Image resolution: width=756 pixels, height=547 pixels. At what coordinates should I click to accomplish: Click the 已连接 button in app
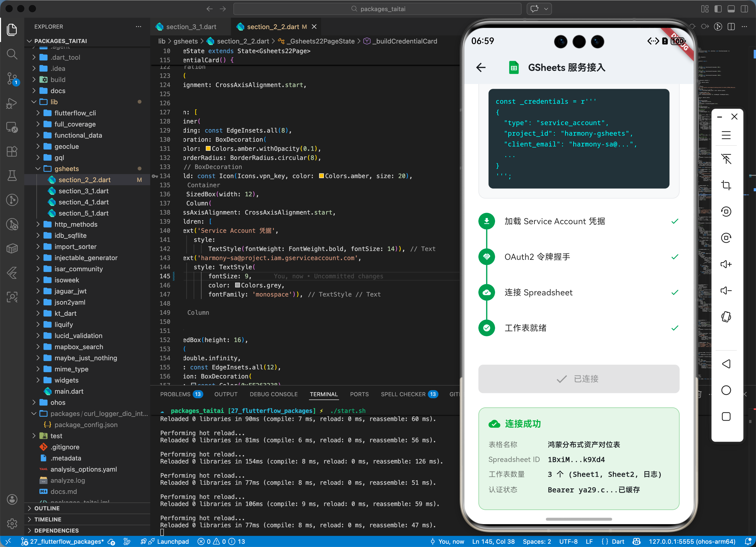point(578,379)
